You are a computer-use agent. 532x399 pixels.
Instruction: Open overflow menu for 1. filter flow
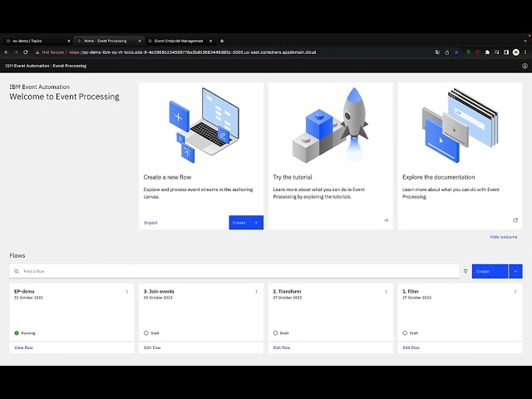pyautogui.click(x=515, y=292)
